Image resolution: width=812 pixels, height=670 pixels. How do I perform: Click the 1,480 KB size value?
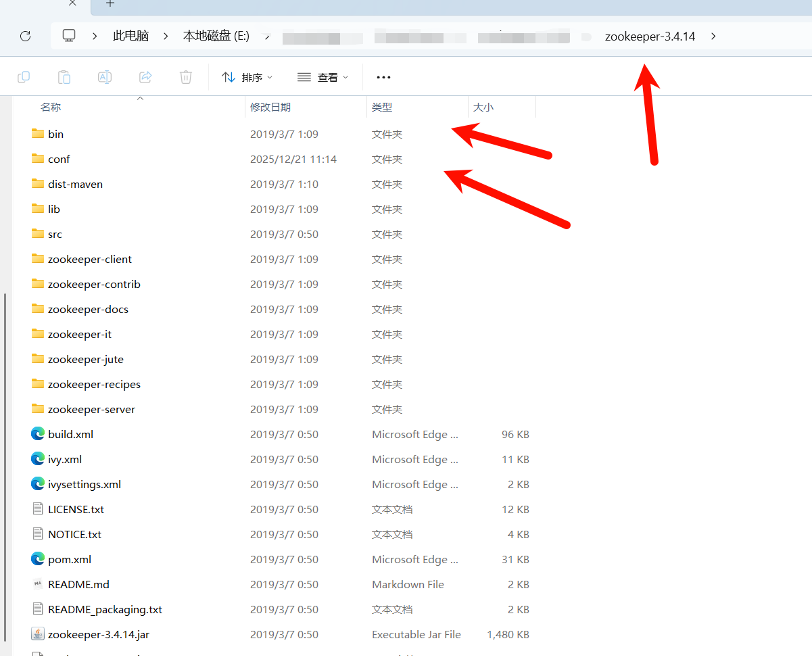coord(508,634)
